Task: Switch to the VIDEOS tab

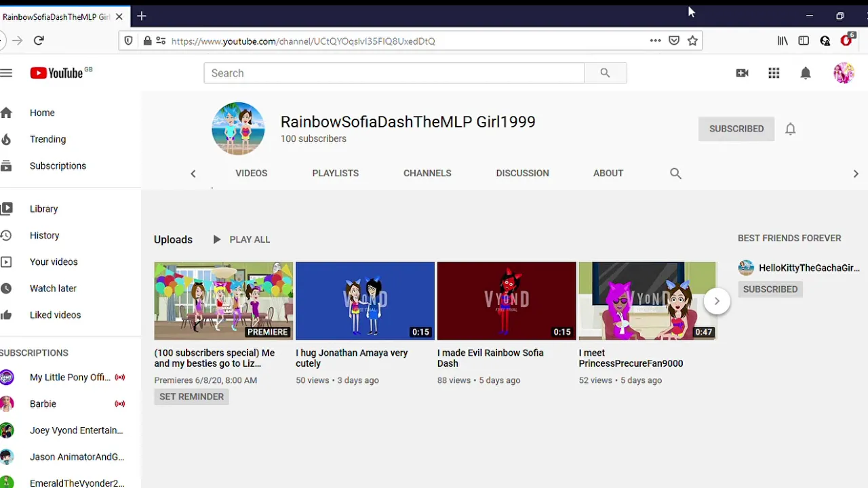Action: tap(252, 174)
